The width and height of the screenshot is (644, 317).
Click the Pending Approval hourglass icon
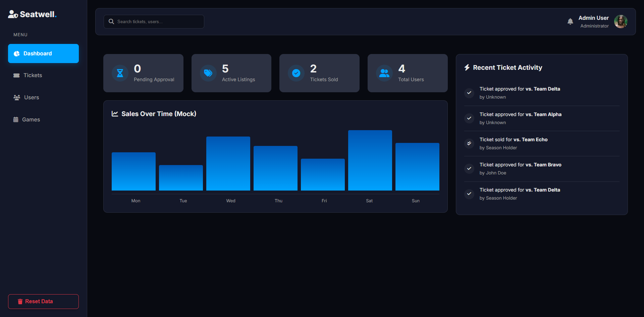point(120,73)
